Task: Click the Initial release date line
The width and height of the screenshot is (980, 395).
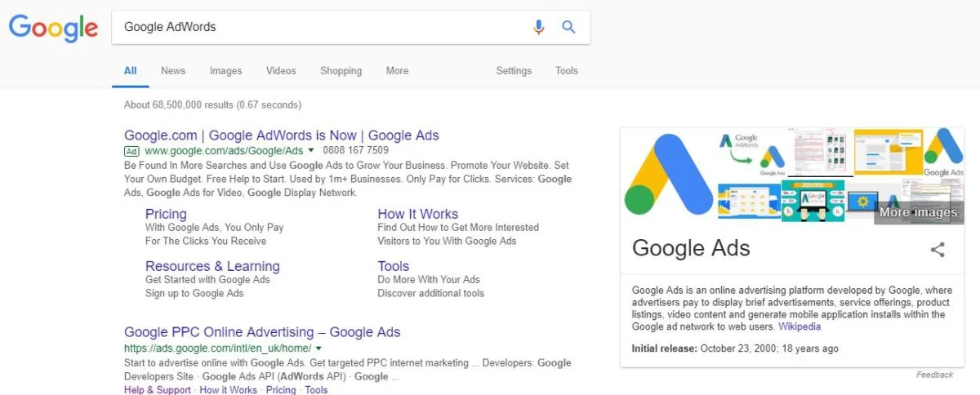Action: click(x=735, y=348)
